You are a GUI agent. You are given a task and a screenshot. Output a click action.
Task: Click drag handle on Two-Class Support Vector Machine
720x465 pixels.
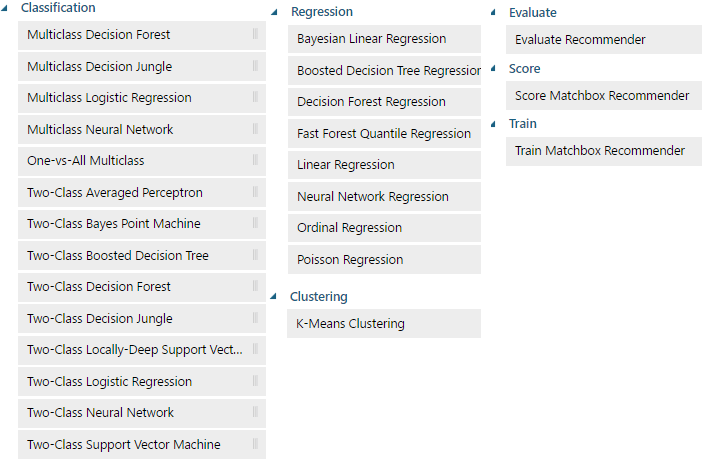pos(255,445)
